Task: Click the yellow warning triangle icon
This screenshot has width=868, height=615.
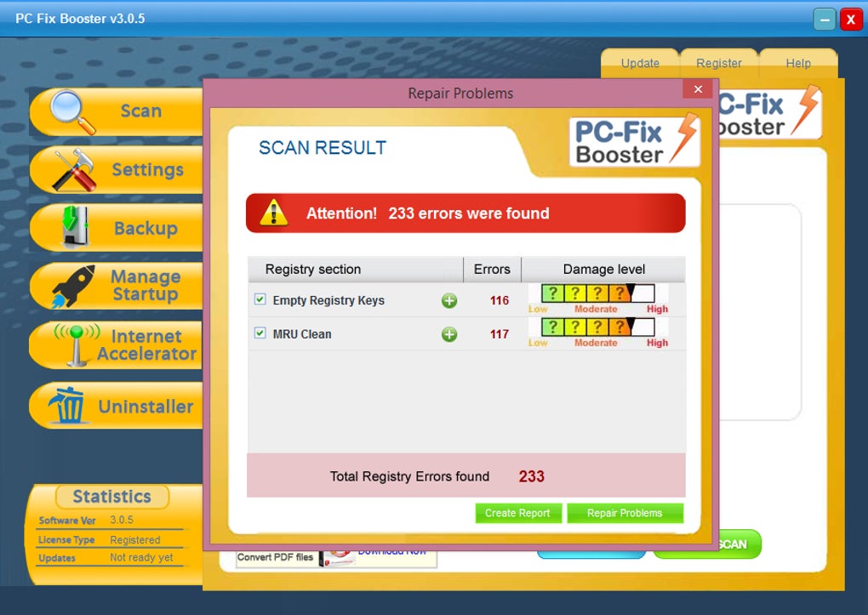Action: click(273, 214)
